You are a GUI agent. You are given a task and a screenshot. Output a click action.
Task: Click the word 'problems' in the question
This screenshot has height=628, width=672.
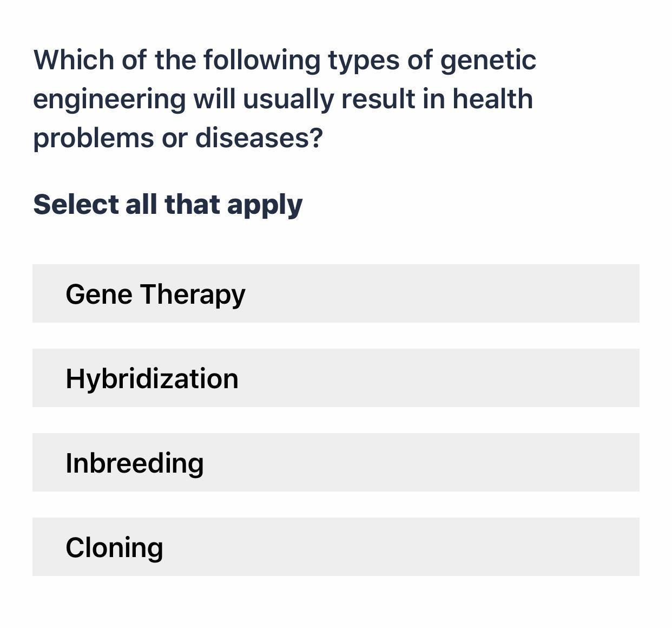(93, 139)
